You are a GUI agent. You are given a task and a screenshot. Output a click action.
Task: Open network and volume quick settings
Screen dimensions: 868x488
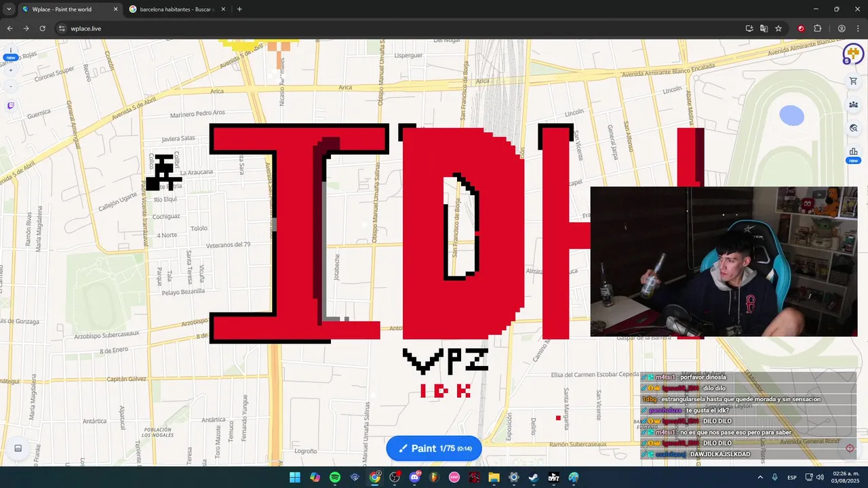814,477
